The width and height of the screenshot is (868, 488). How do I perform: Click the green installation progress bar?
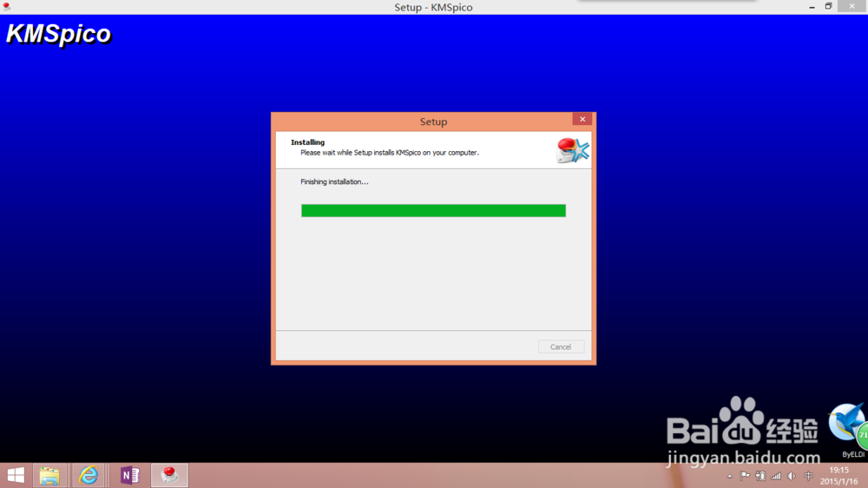pyautogui.click(x=433, y=210)
